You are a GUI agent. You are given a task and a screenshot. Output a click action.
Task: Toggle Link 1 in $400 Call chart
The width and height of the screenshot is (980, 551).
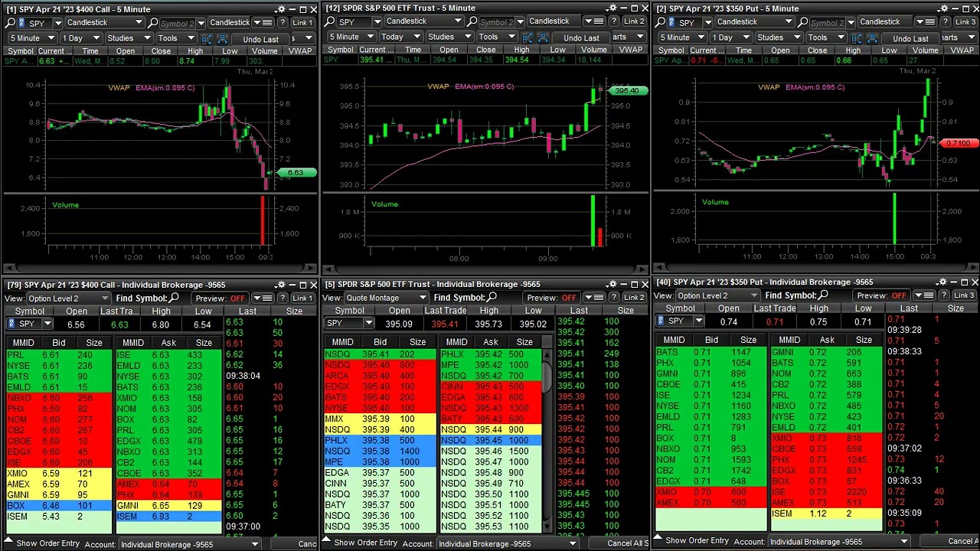(x=303, y=23)
